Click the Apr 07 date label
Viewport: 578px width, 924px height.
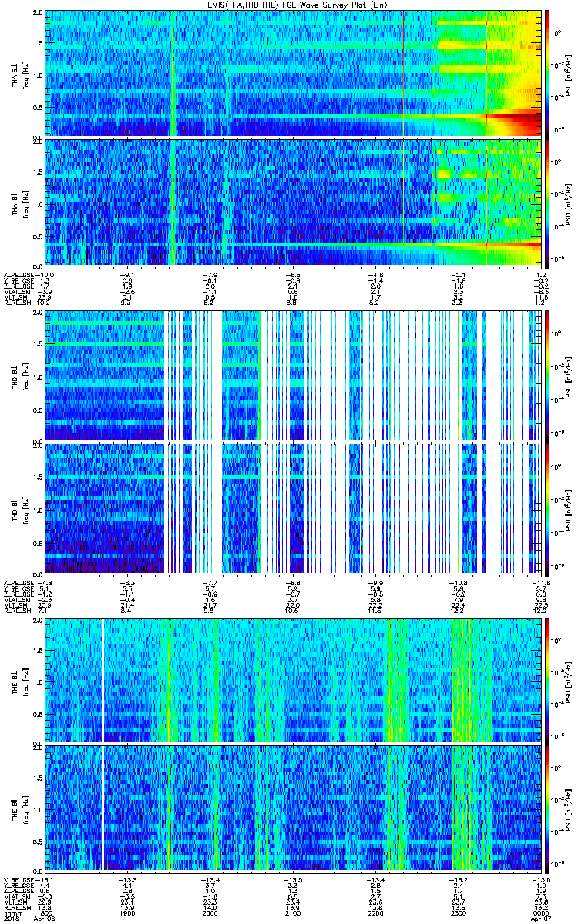tap(540, 919)
